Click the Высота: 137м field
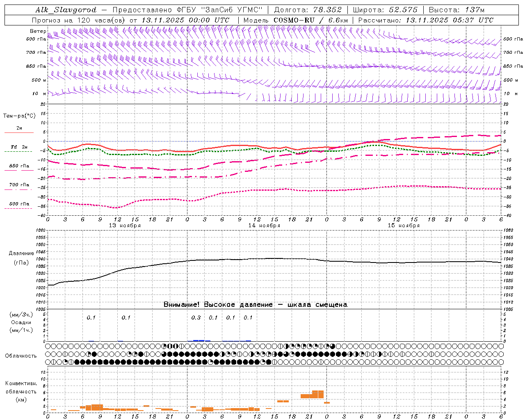 tap(457, 10)
